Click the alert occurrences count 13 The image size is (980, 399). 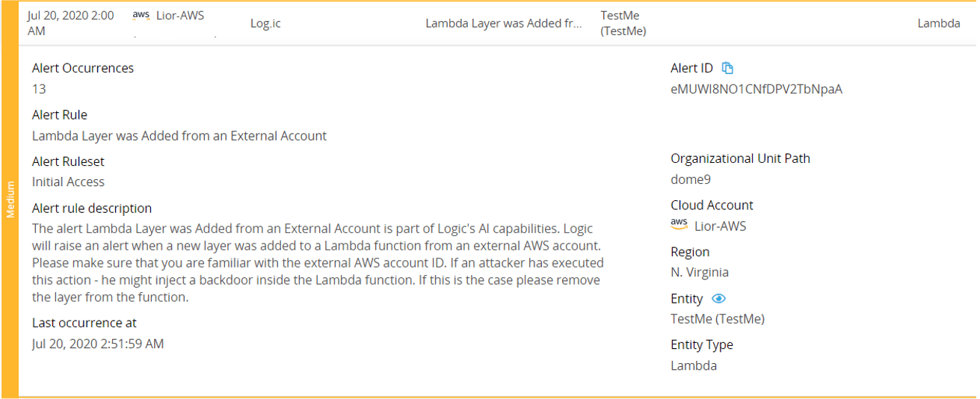(x=39, y=89)
